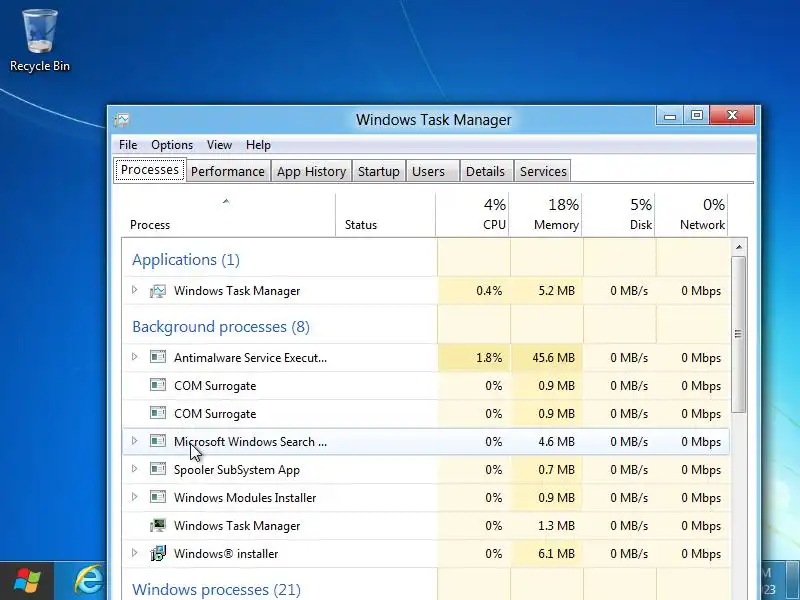Image resolution: width=800 pixels, height=600 pixels.
Task: Select the Applications (1) group heading
Action: 186,260
